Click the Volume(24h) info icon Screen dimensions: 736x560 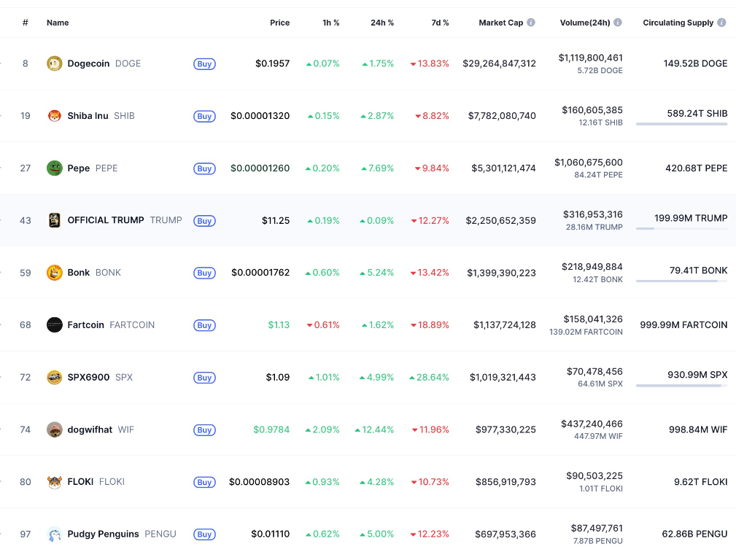(618, 23)
